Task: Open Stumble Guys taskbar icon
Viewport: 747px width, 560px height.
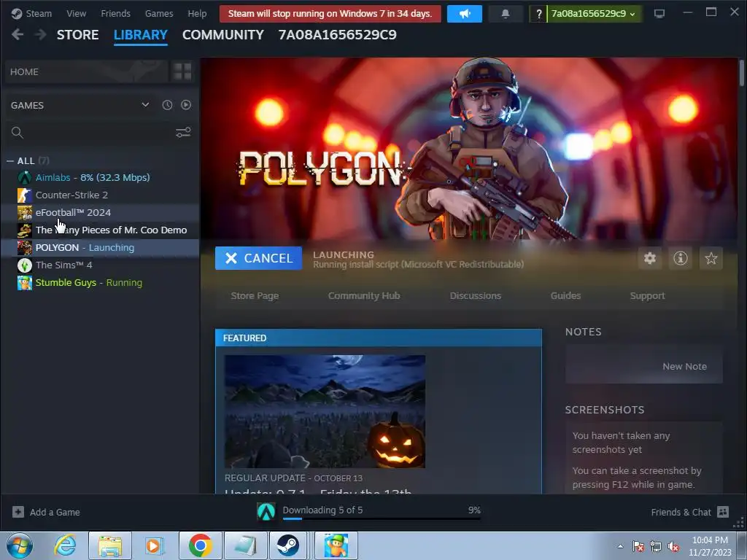Action: point(336,545)
